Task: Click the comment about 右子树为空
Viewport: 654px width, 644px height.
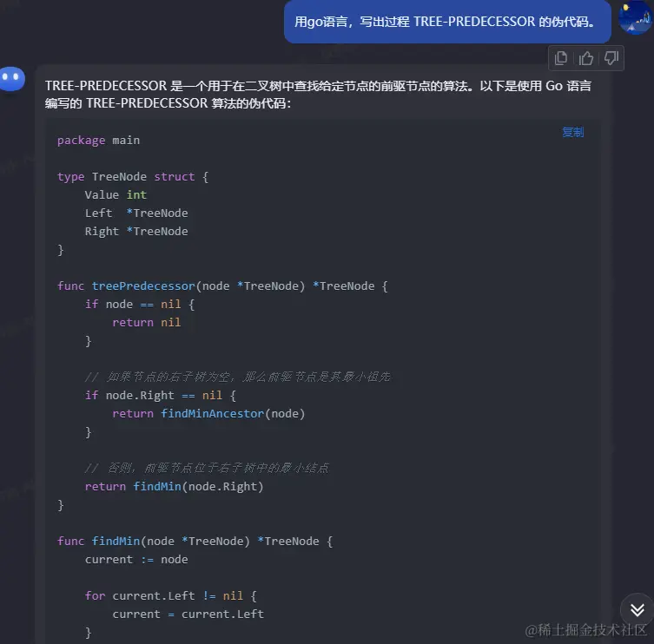Action: coord(238,378)
